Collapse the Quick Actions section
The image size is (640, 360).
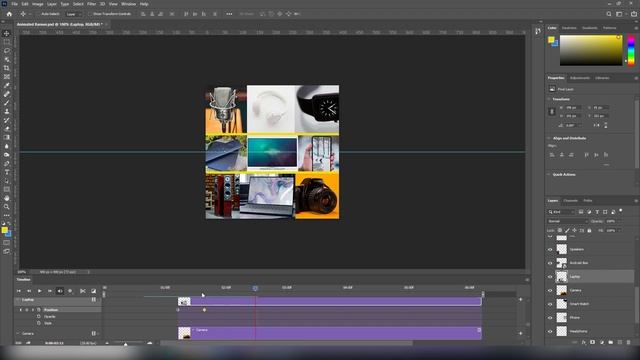(x=549, y=174)
